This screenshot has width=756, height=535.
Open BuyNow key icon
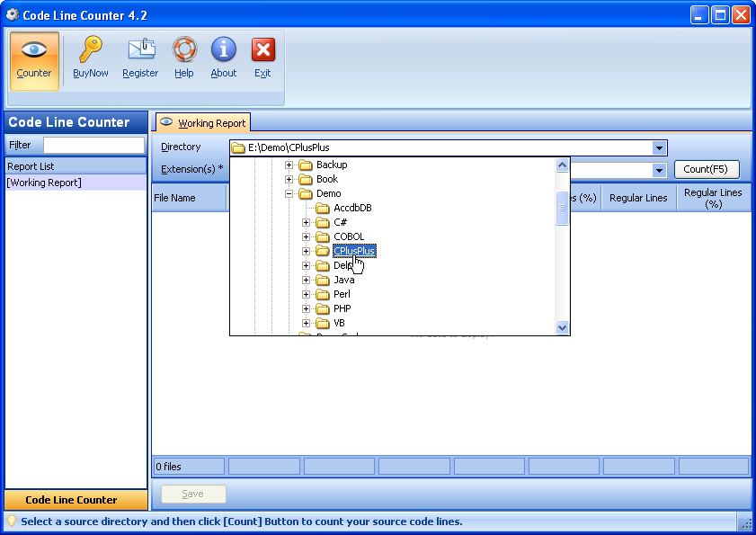pyautogui.click(x=90, y=50)
